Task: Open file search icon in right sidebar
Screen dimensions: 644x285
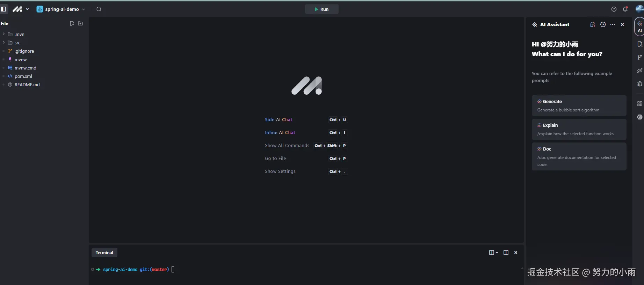Action: pos(639,44)
